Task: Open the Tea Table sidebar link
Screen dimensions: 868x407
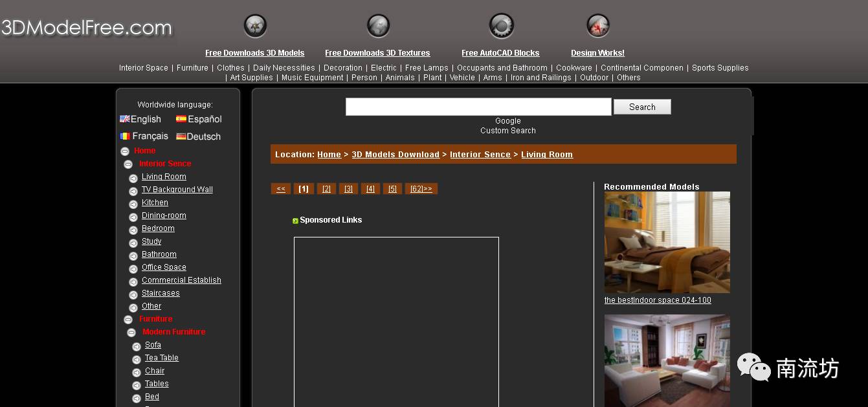Action: [162, 358]
